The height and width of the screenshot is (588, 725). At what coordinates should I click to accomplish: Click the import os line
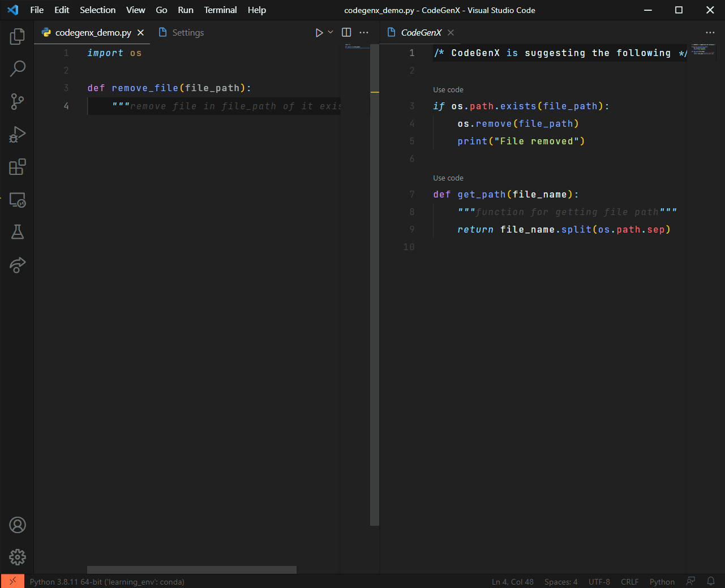coord(114,53)
